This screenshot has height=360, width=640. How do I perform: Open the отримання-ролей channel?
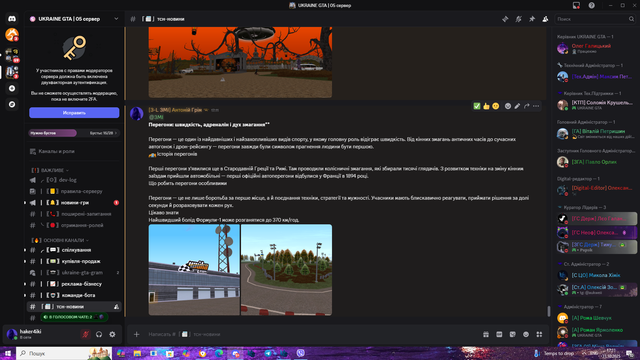point(74,225)
